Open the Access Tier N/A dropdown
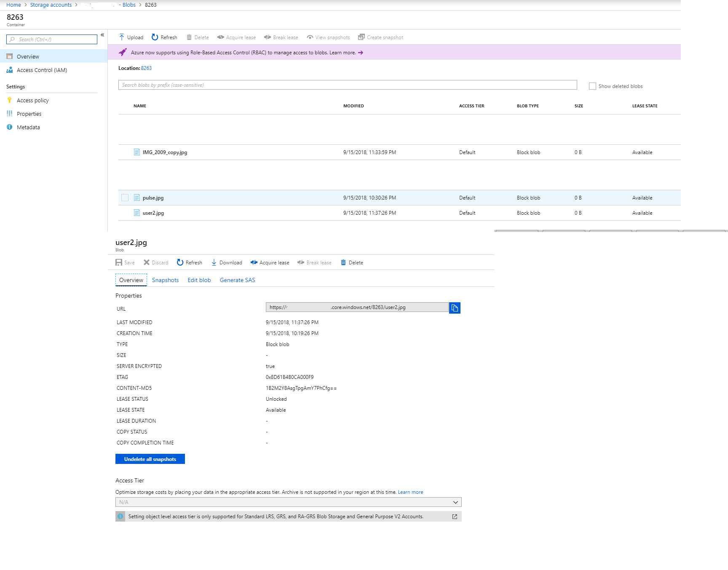 click(x=289, y=502)
